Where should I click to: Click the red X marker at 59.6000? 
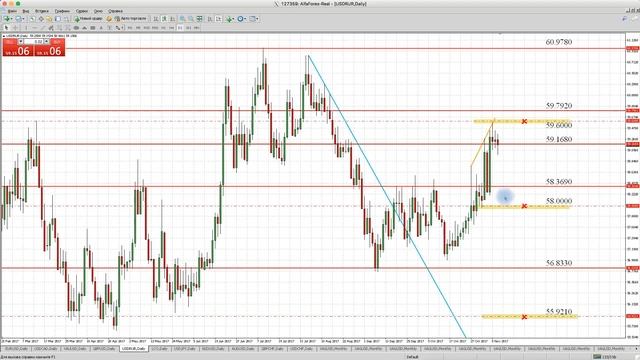(524, 121)
